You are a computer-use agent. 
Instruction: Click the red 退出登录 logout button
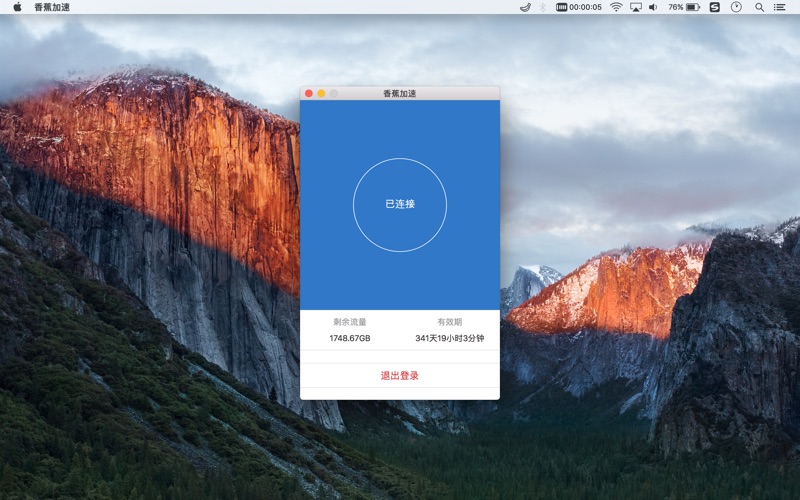(400, 376)
